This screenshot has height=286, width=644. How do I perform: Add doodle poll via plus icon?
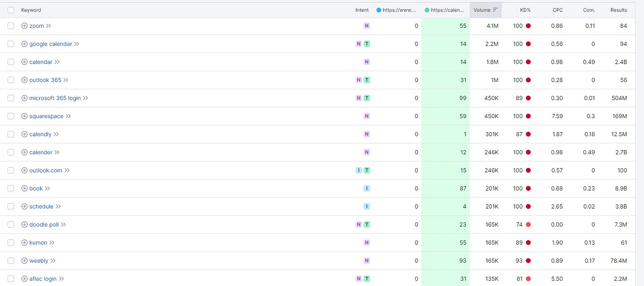coord(24,225)
